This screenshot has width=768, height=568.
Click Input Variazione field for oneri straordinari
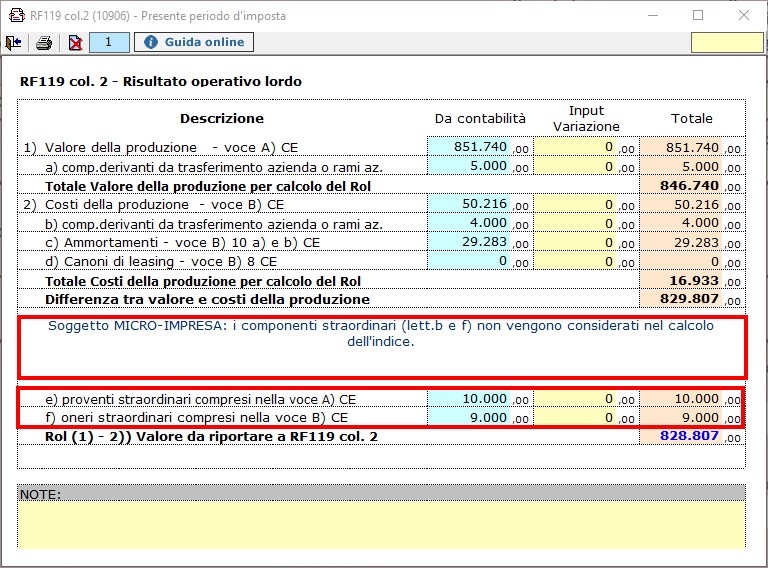click(x=575, y=417)
